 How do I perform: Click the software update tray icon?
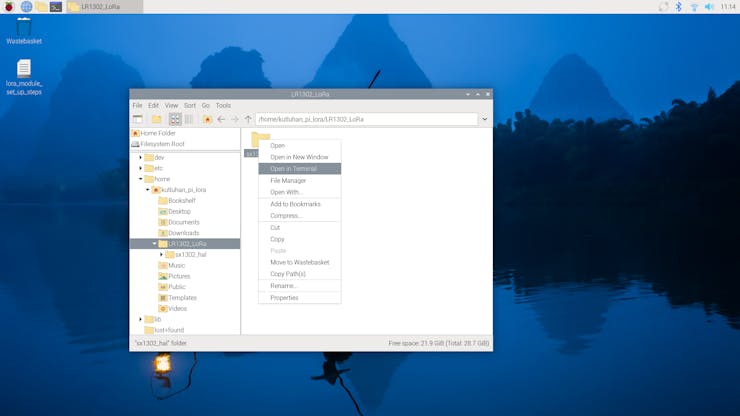[663, 7]
